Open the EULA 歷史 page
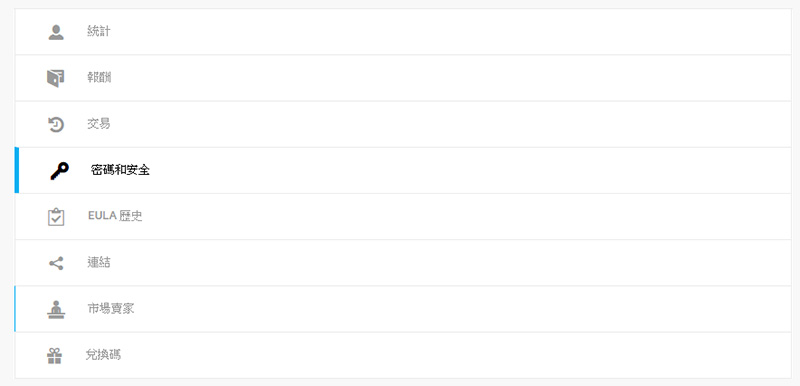Image resolution: width=800 pixels, height=386 pixels. pyautogui.click(x=115, y=216)
